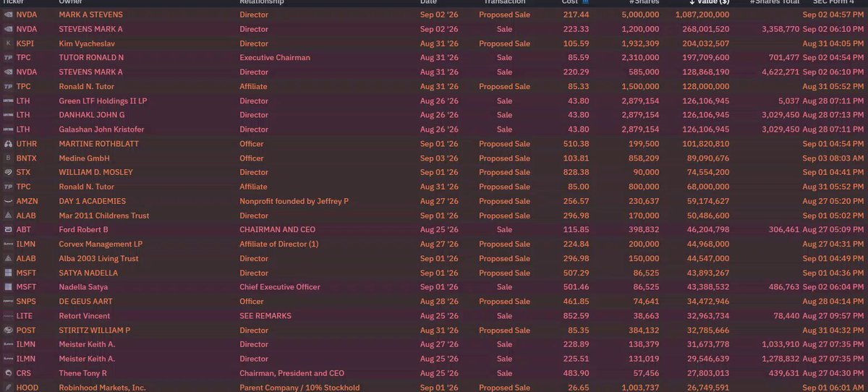This screenshot has width=868, height=392.
Task: Open owner link Thene Tony R
Action: click(x=83, y=373)
